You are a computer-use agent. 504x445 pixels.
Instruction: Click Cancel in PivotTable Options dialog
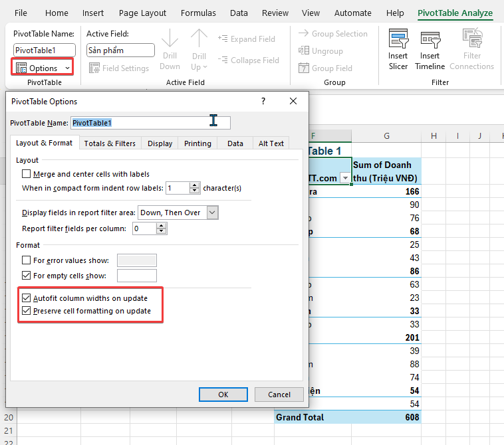click(279, 395)
